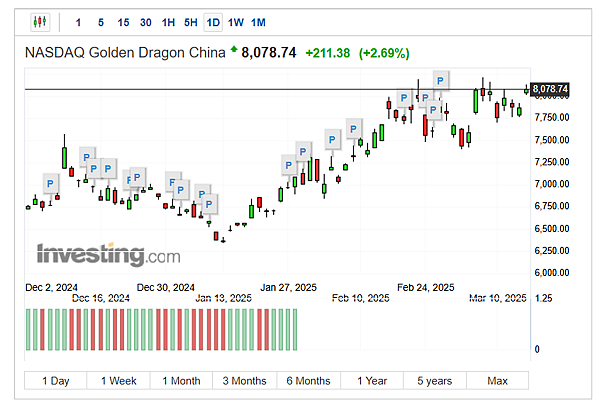This screenshot has width=600, height=415.
Task: Set chart range to 6 Months
Action: click(x=308, y=381)
